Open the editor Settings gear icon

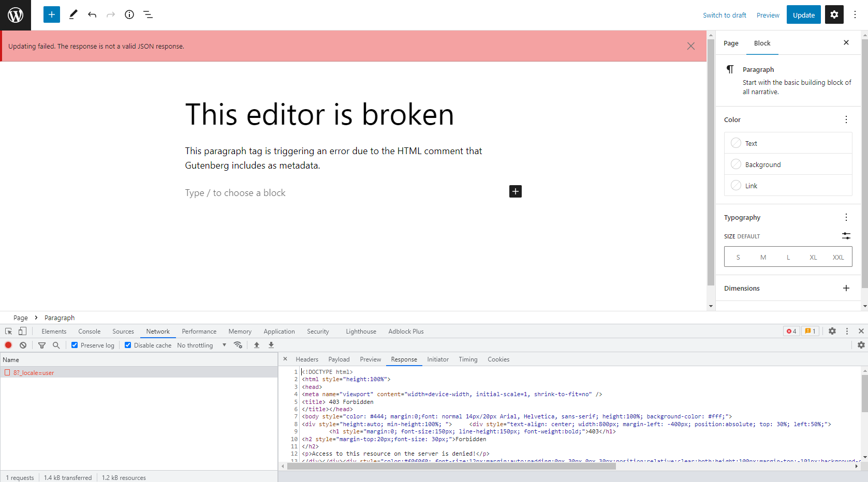834,14
